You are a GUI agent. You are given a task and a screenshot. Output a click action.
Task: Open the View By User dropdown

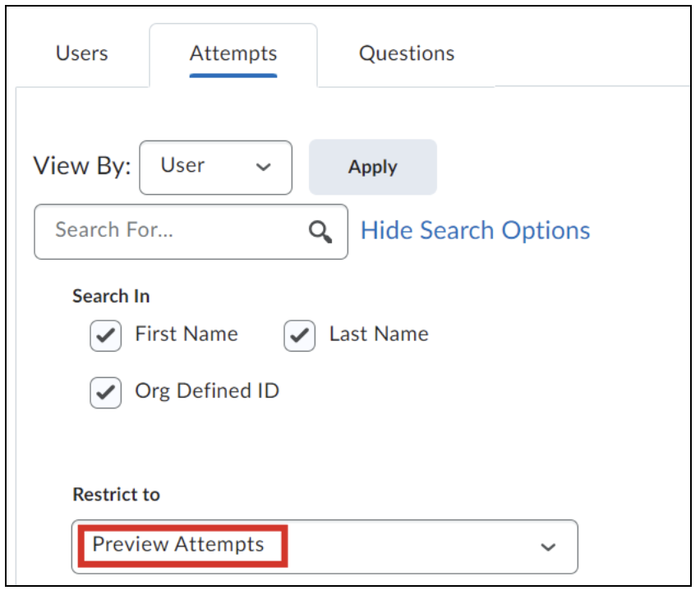pyautogui.click(x=215, y=168)
